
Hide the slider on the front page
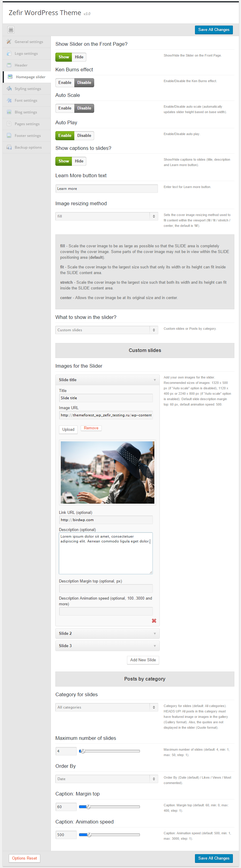[x=79, y=57]
